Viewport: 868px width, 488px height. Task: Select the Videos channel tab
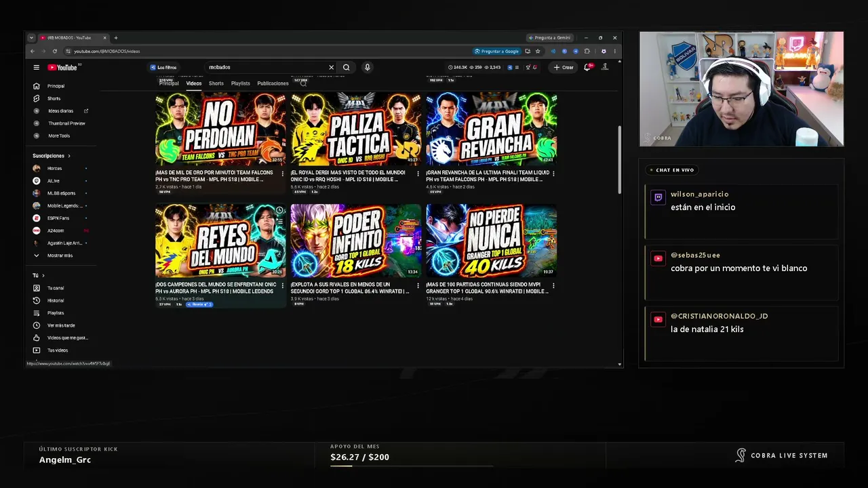pos(194,83)
